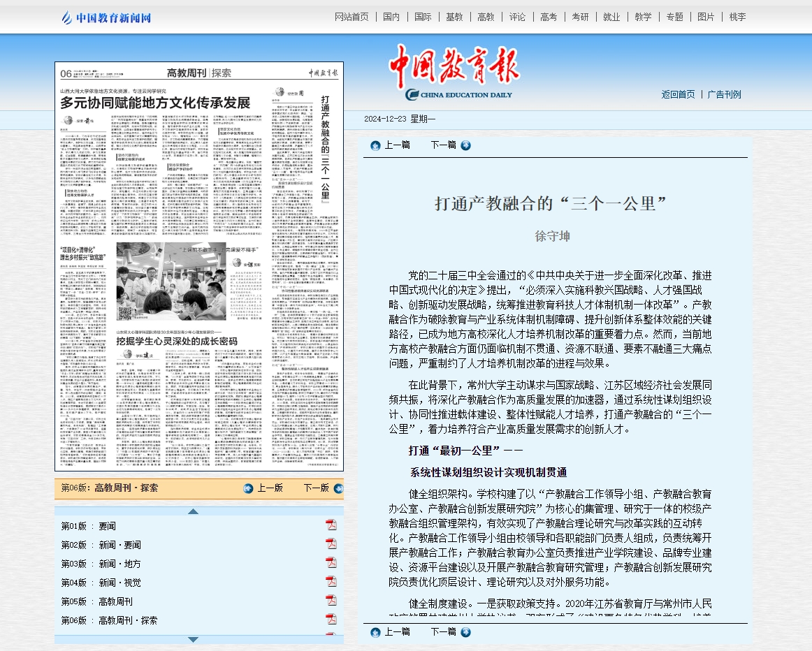Open 高考 in the top navigation
This screenshot has height=651, width=812.
coord(549,17)
